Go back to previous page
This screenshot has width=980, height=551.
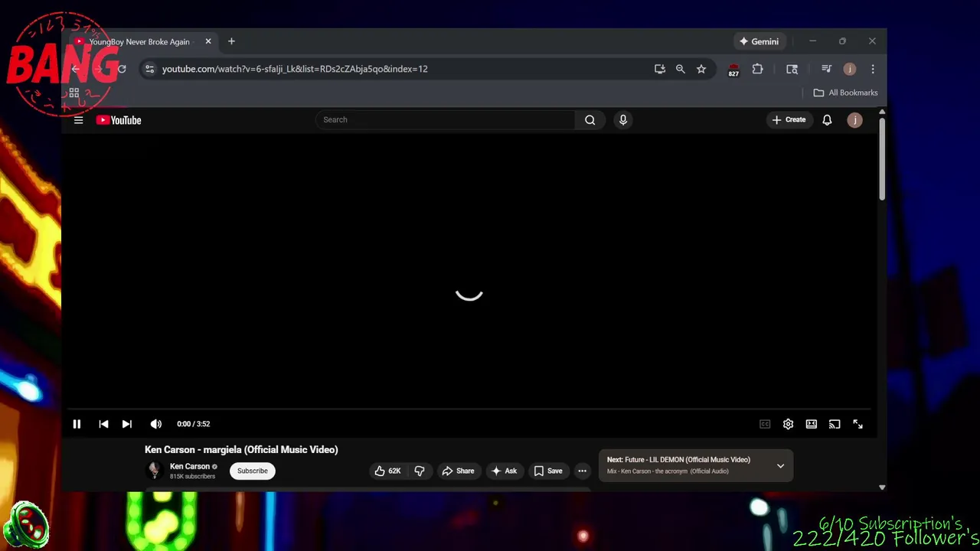[75, 69]
